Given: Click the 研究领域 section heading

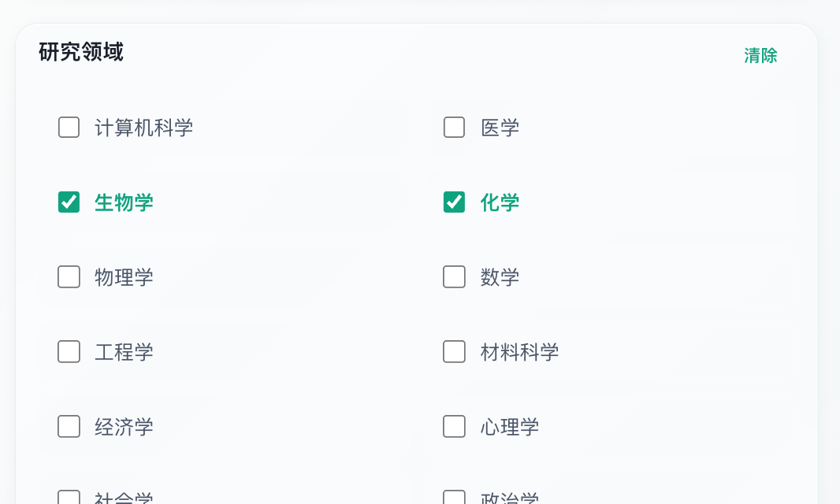Looking at the screenshot, I should [x=81, y=53].
